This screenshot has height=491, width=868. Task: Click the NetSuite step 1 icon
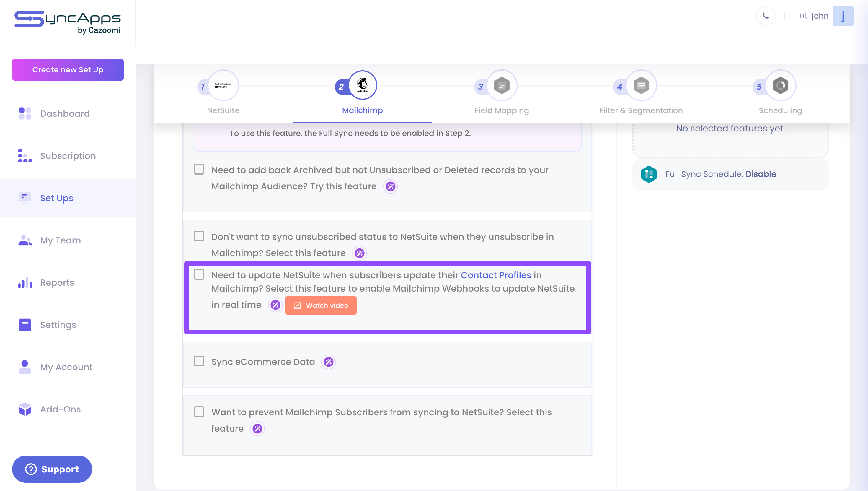223,85
